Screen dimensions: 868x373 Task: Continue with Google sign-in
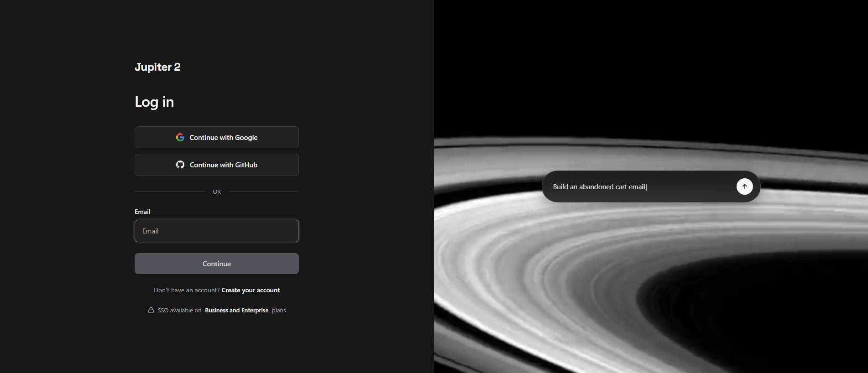point(217,137)
